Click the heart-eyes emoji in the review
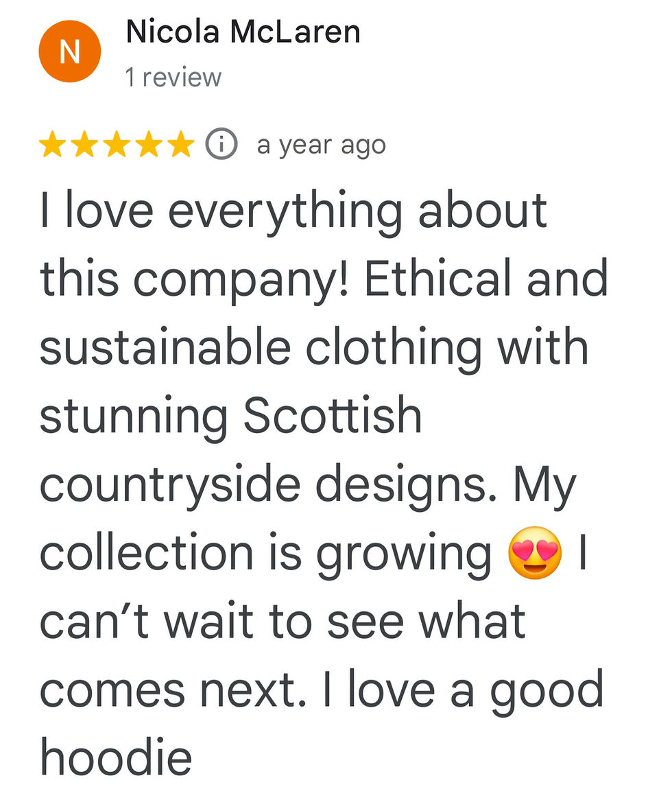This screenshot has width=672, height=789. (536, 551)
